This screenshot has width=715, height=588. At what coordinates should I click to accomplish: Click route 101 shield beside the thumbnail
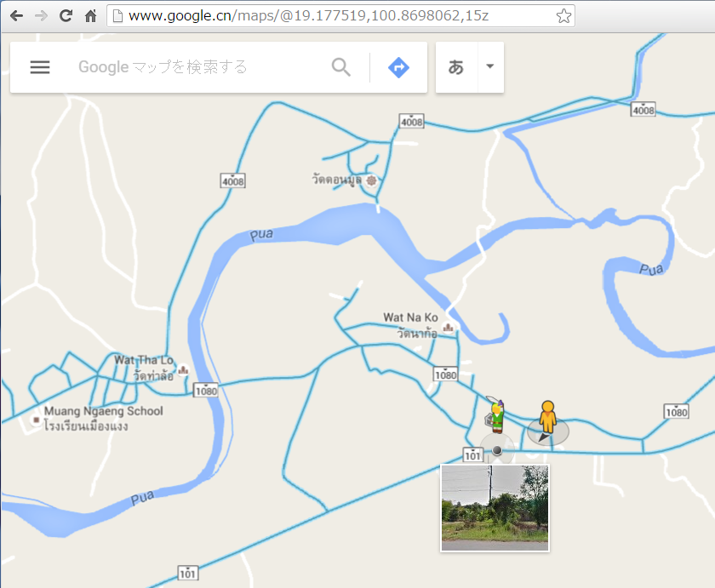click(x=473, y=454)
